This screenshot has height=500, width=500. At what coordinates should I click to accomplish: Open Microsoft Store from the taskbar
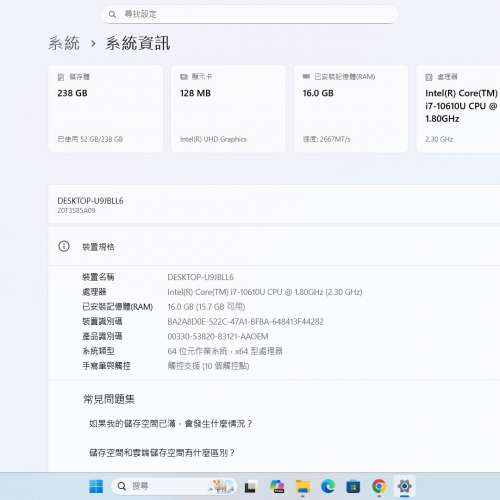point(353,487)
